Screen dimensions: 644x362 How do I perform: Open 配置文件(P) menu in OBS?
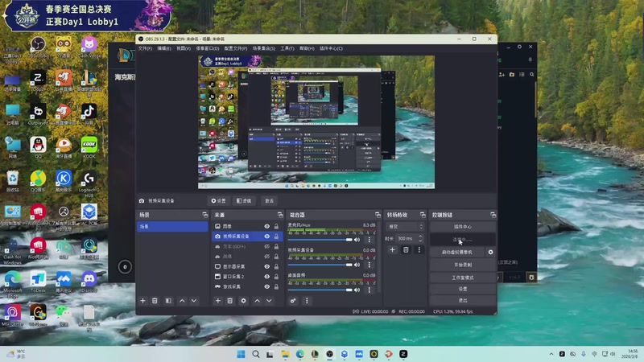(236, 48)
